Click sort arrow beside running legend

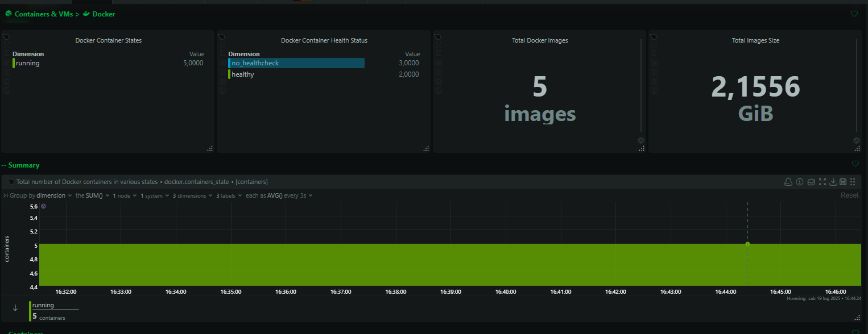pos(15,308)
